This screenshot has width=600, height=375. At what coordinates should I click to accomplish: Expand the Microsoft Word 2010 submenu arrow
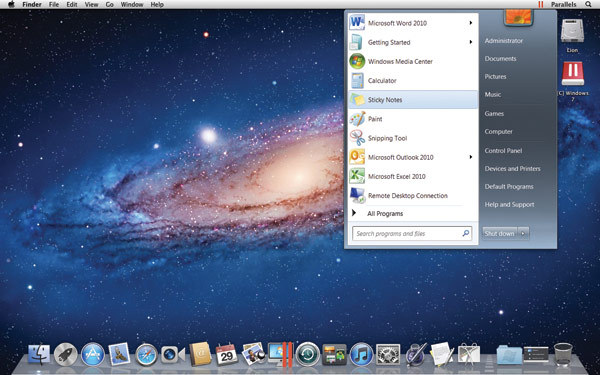coord(471,23)
